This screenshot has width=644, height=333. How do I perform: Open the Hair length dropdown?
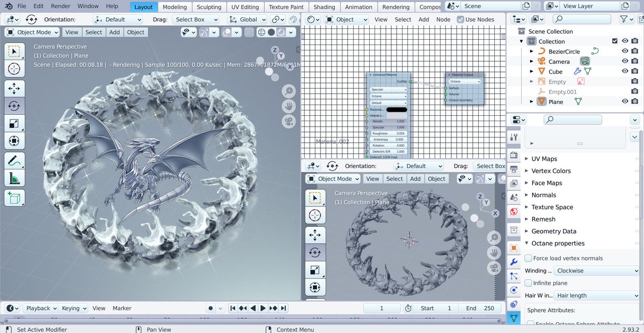tap(597, 295)
